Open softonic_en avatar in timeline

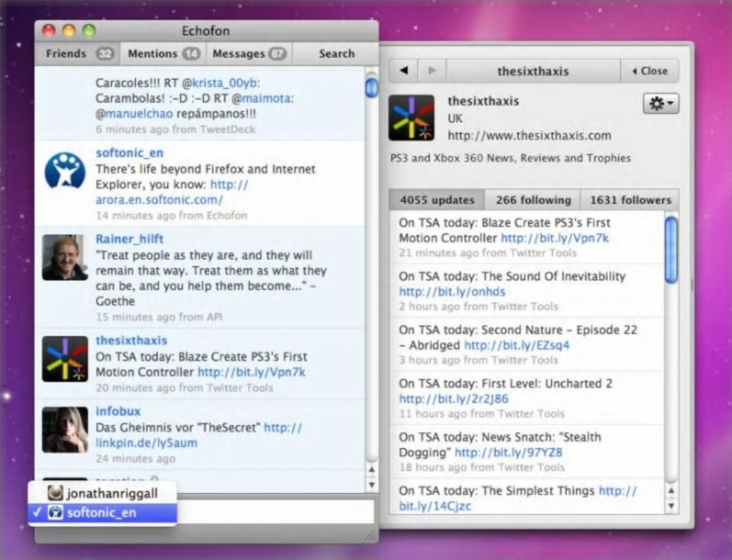tap(65, 172)
